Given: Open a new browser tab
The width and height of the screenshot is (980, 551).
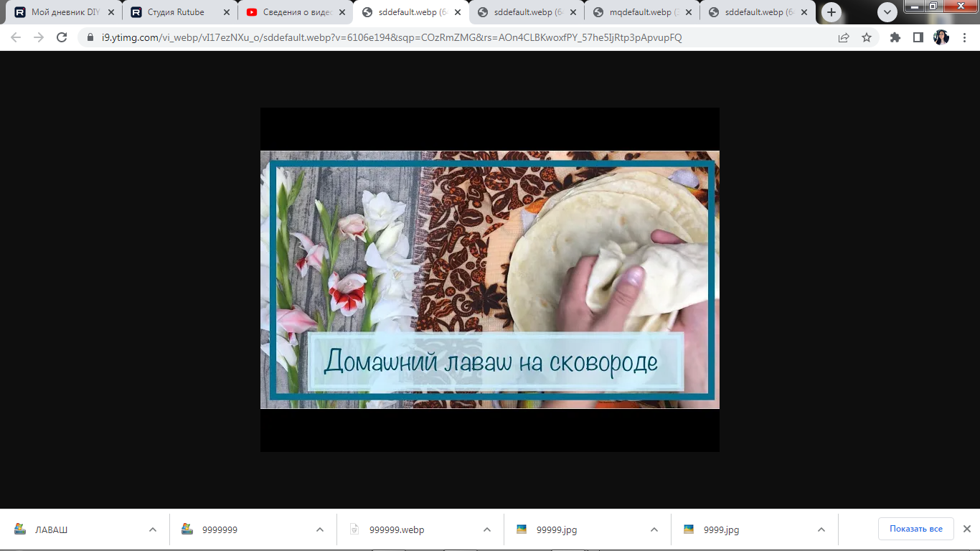Looking at the screenshot, I should [x=831, y=12].
